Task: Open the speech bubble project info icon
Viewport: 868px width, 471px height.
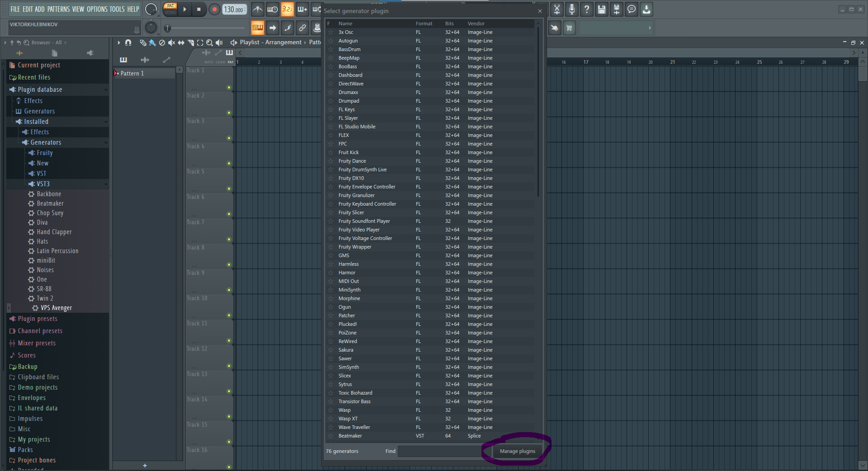Action: [632, 9]
